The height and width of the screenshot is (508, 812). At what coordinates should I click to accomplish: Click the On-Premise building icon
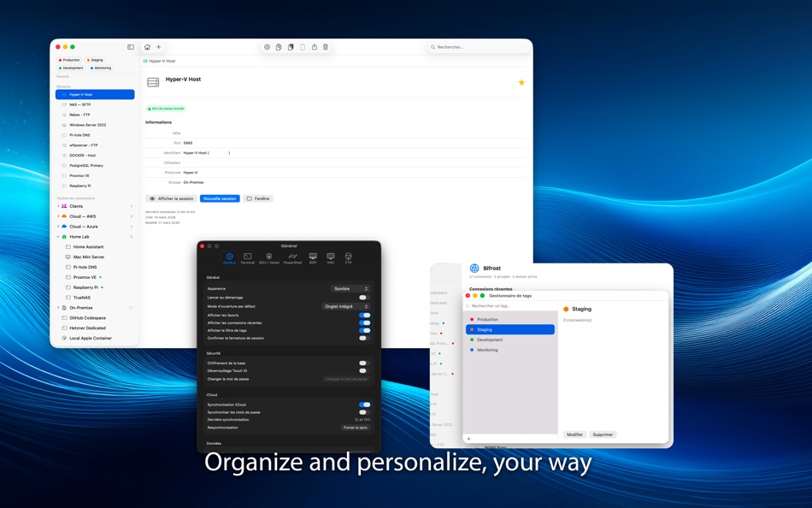[x=64, y=308]
